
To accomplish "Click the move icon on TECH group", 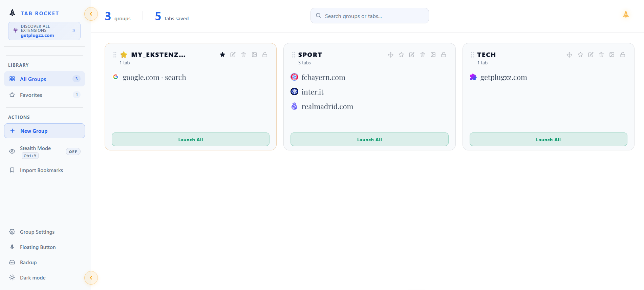I will (x=570, y=55).
